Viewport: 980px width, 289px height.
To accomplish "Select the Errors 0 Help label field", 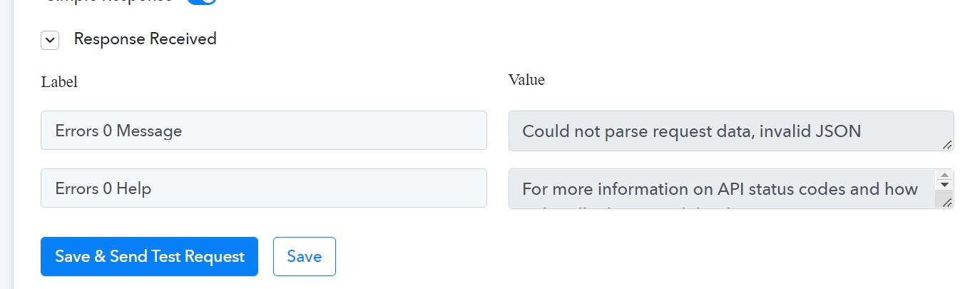I will 264,188.
